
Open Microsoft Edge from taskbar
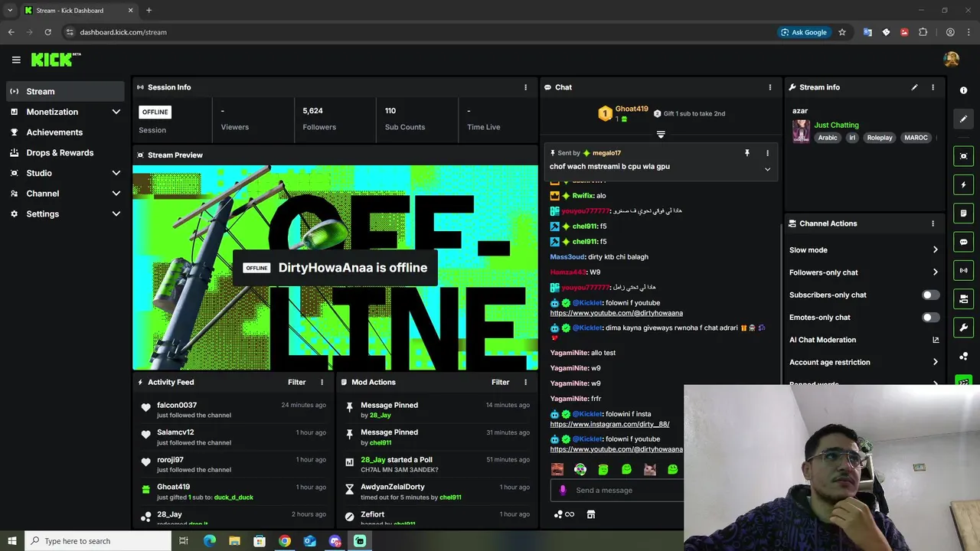209,541
